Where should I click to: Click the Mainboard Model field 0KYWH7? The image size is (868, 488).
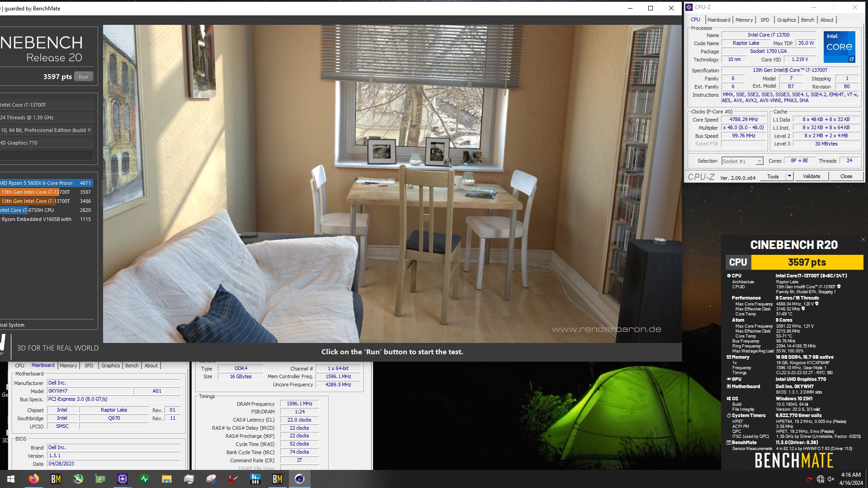(x=90, y=391)
